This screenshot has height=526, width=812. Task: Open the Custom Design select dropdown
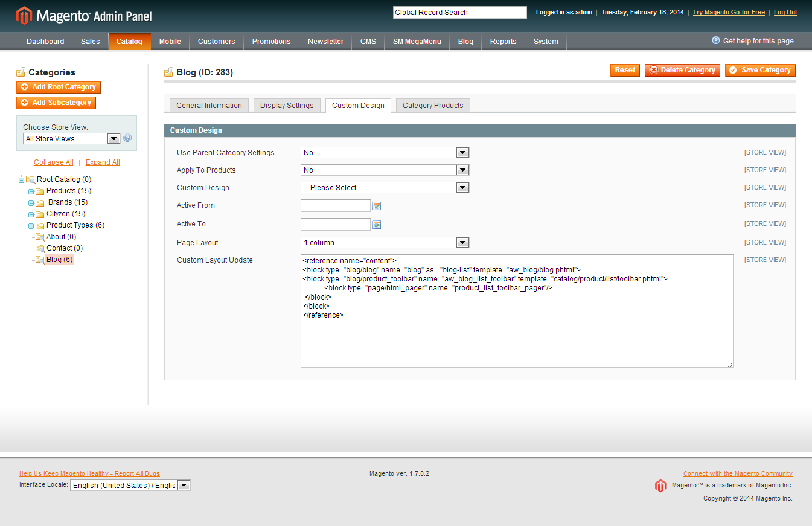coord(385,188)
